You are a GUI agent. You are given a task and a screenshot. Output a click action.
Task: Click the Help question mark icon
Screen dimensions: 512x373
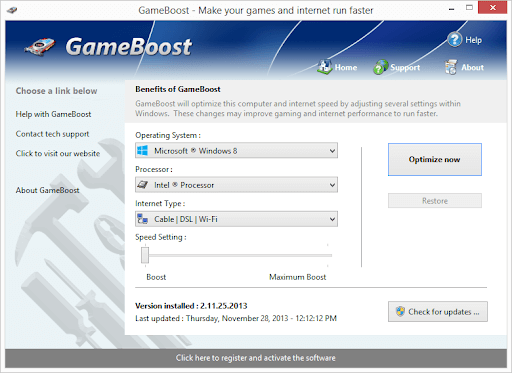(455, 40)
